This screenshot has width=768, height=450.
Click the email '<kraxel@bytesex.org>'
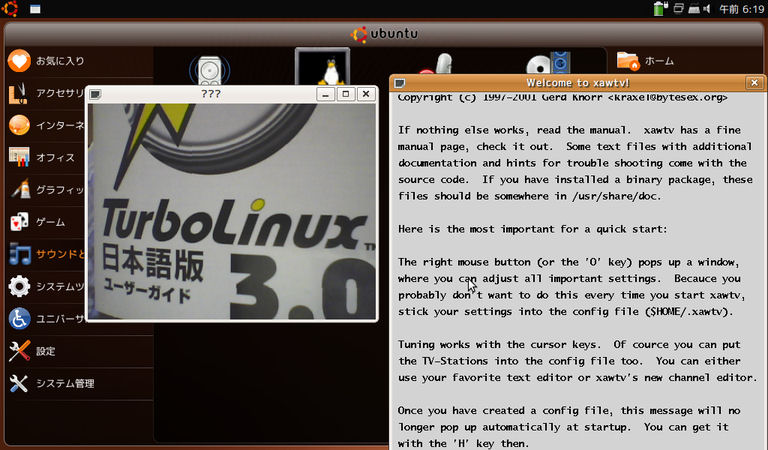(x=668, y=97)
